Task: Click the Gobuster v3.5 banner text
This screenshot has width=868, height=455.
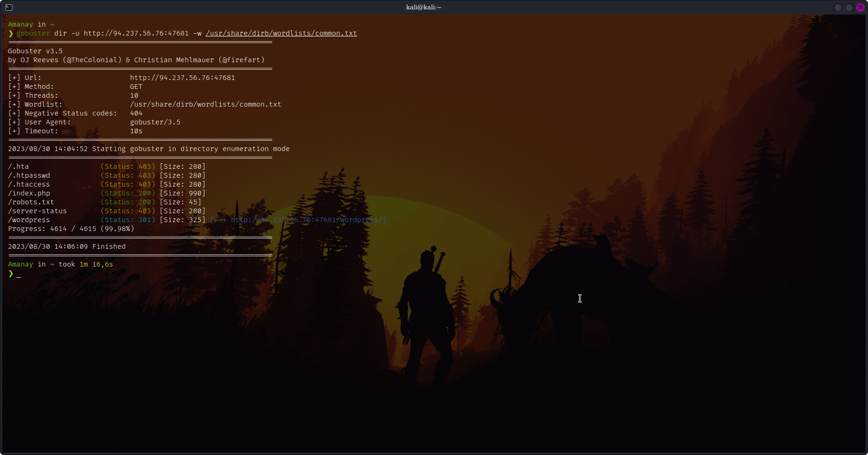Action: [x=35, y=51]
